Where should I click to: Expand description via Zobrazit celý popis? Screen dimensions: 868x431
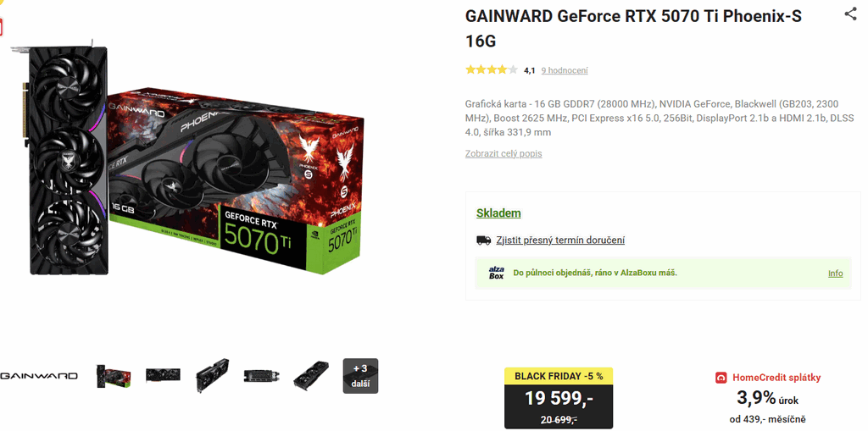(504, 154)
